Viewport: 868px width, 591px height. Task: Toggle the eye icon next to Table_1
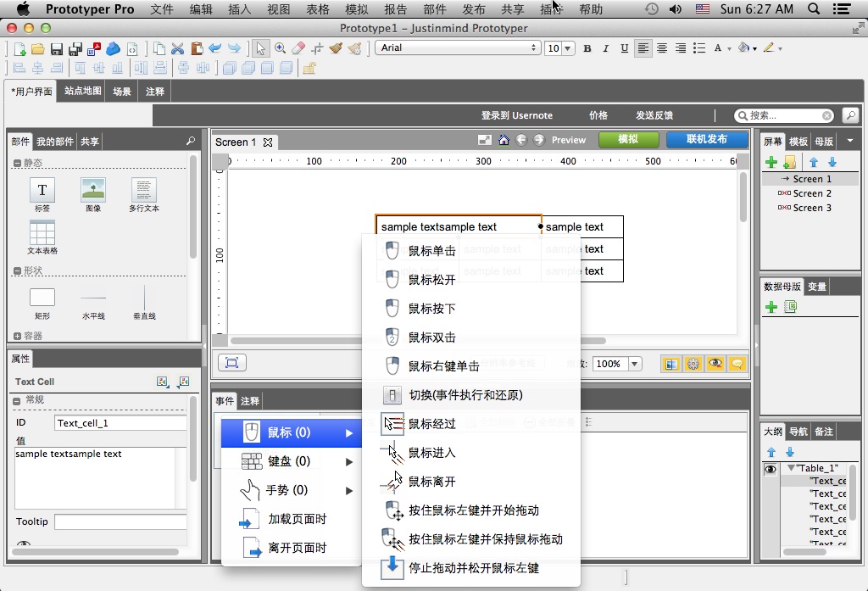point(771,469)
